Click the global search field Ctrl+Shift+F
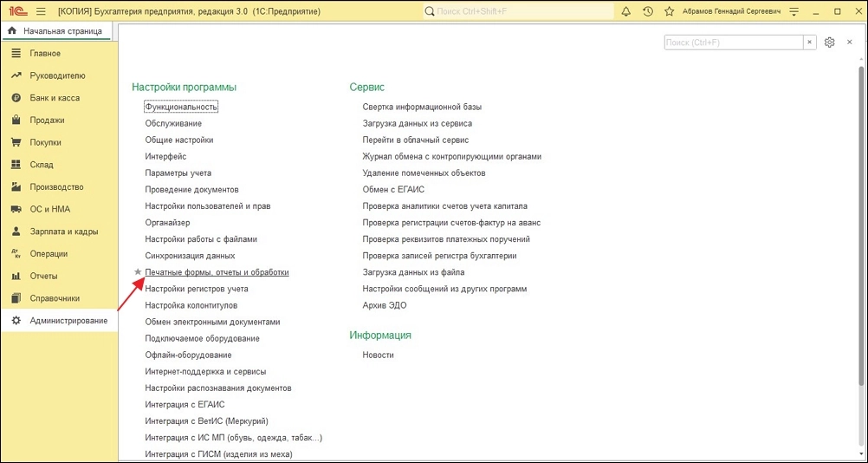The width and height of the screenshot is (868, 463). (x=518, y=11)
